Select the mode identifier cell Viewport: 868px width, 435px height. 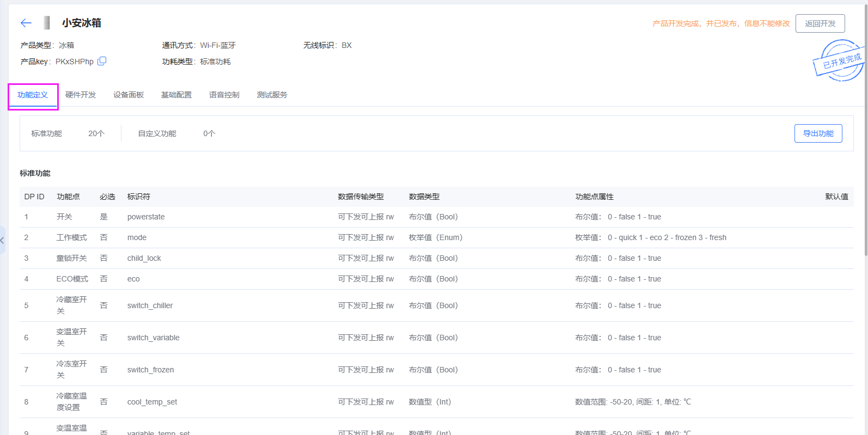[x=137, y=237]
